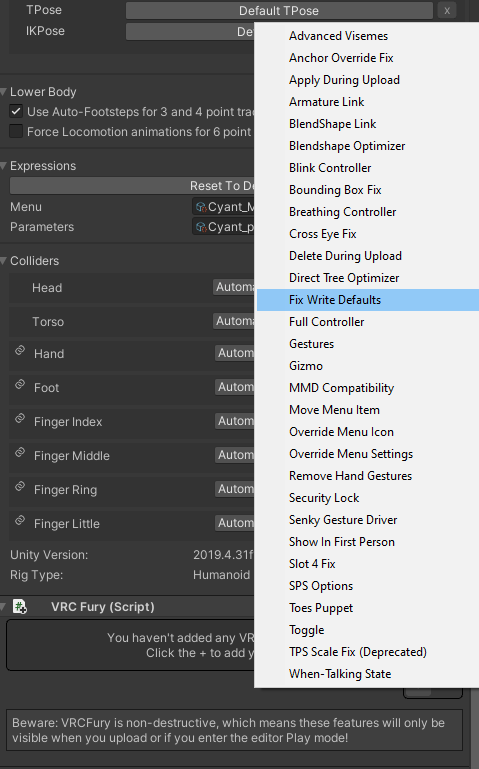The image size is (479, 769).
Task: Open SPS Options feature
Action: [368, 586]
